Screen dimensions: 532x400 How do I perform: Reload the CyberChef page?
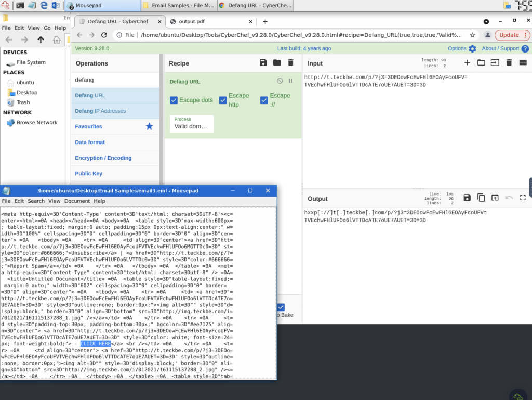point(104,35)
